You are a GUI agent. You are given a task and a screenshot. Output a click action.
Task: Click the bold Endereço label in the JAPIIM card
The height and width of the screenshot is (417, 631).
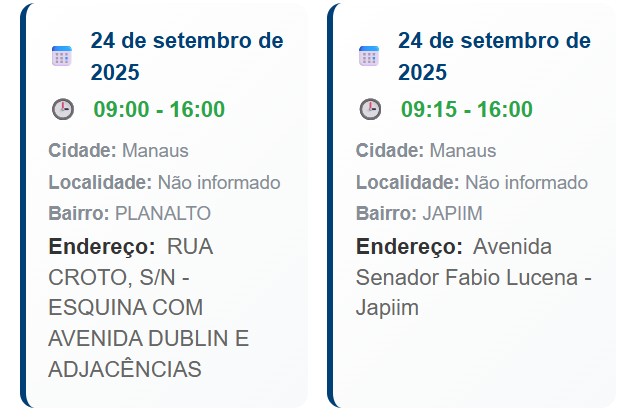[409, 246]
